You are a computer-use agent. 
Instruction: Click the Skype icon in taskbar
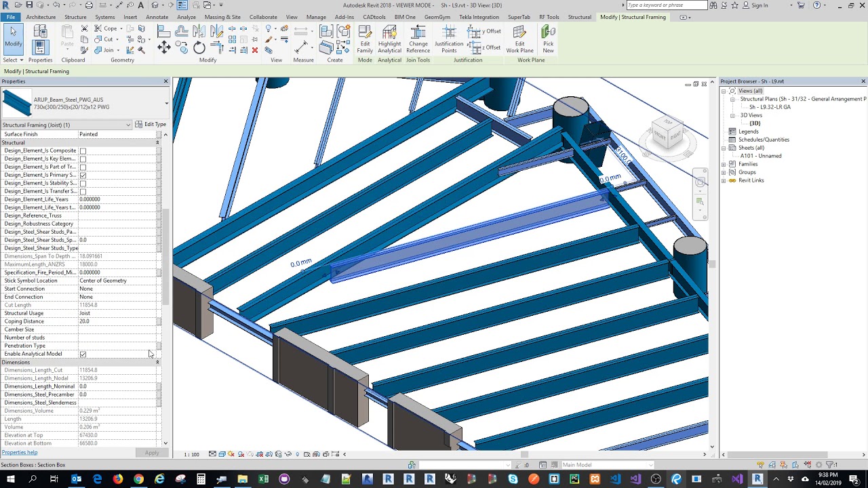(513, 479)
